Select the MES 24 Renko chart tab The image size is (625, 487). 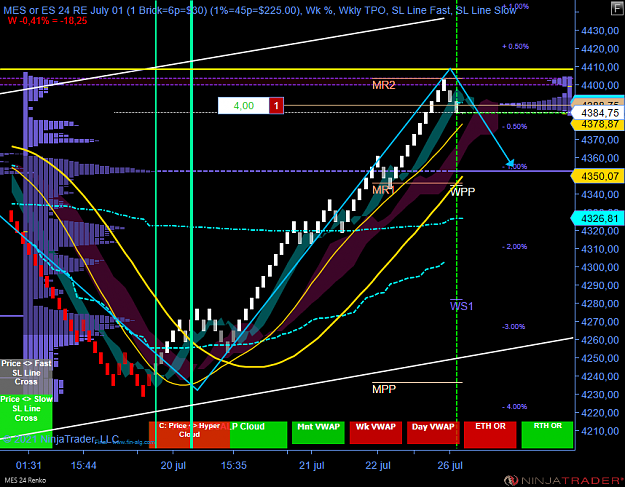tap(25, 480)
